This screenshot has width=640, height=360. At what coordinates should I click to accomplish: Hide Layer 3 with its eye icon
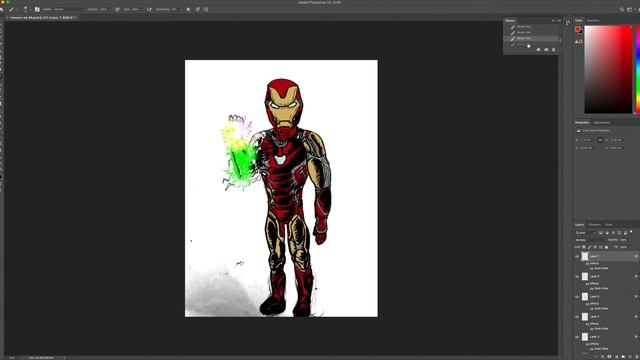pos(577,337)
